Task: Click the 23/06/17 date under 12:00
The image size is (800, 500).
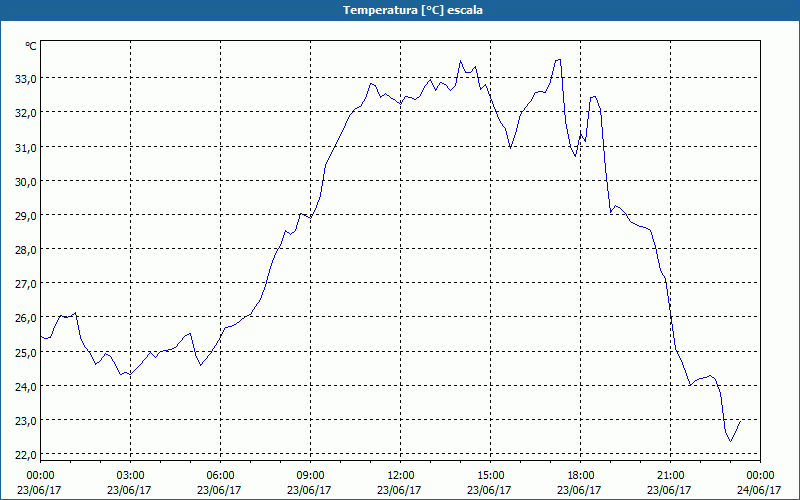Action: tap(399, 490)
